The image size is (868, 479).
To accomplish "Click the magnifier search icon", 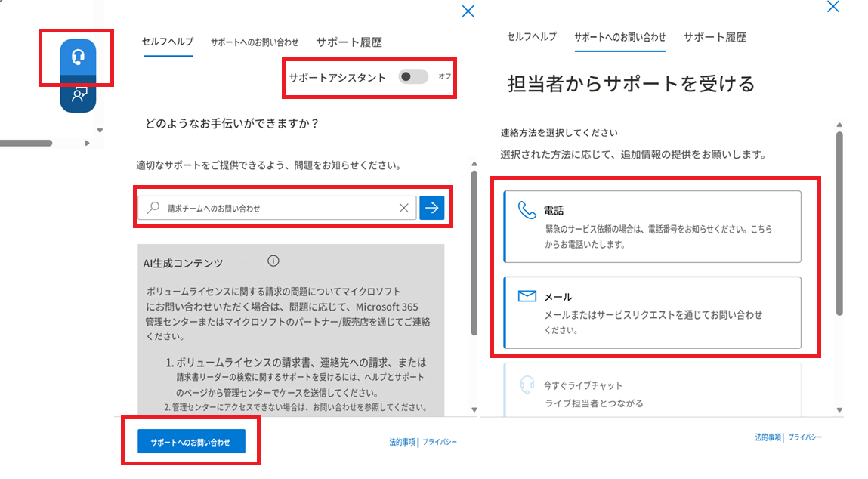I will click(153, 208).
